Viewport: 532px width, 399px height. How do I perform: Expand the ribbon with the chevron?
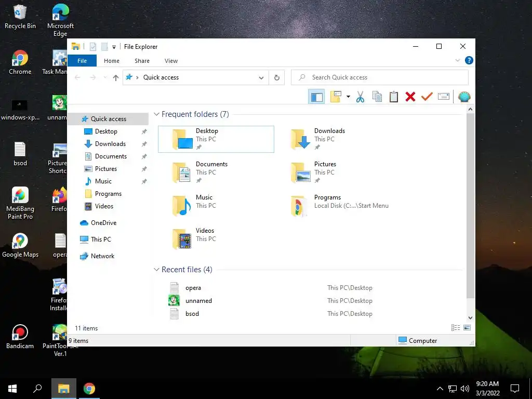pyautogui.click(x=457, y=60)
